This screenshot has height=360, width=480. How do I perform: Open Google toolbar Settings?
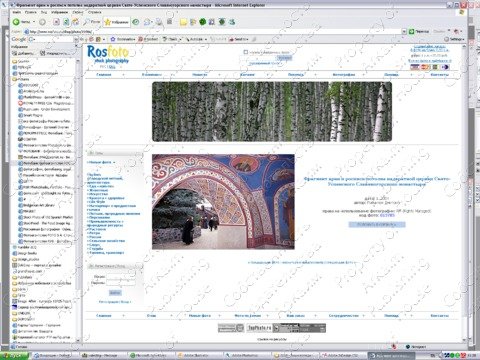pyautogui.click(x=454, y=39)
